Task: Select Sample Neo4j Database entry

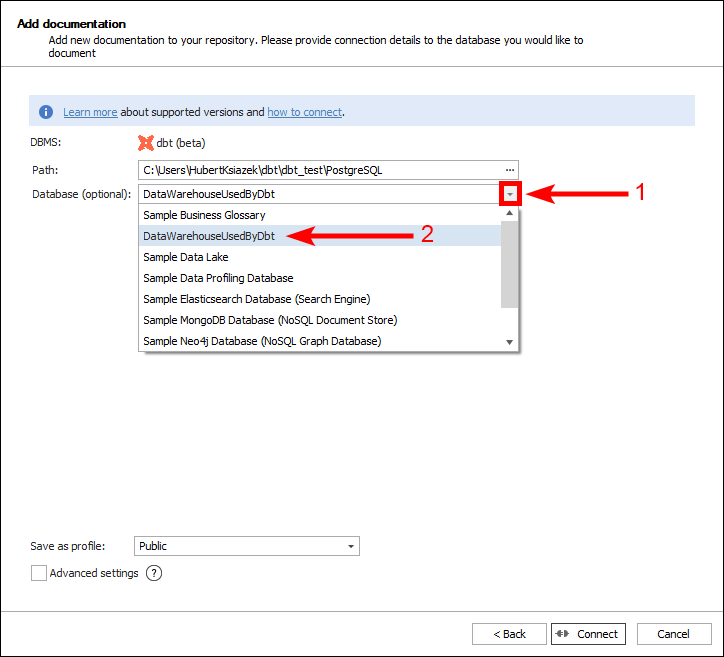Action: pyautogui.click(x=262, y=341)
